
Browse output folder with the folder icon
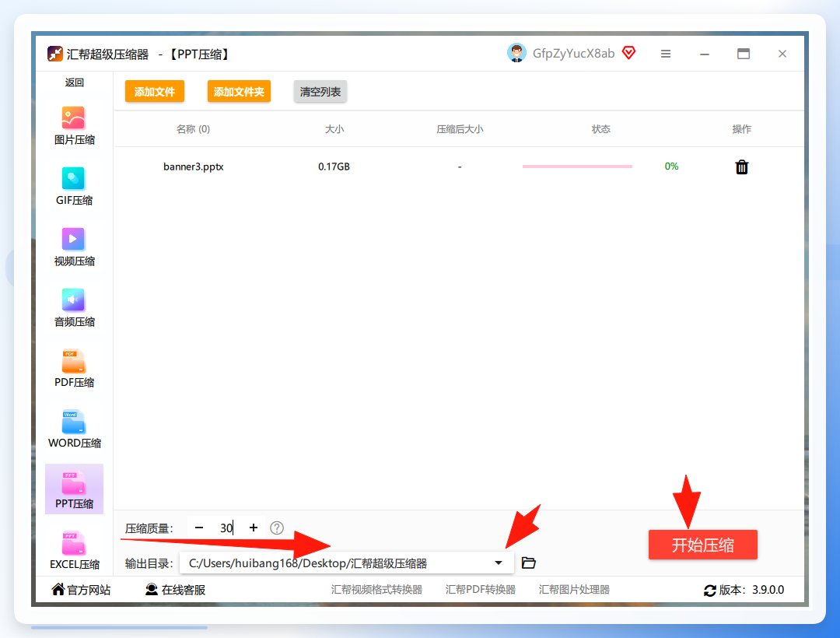pyautogui.click(x=529, y=563)
